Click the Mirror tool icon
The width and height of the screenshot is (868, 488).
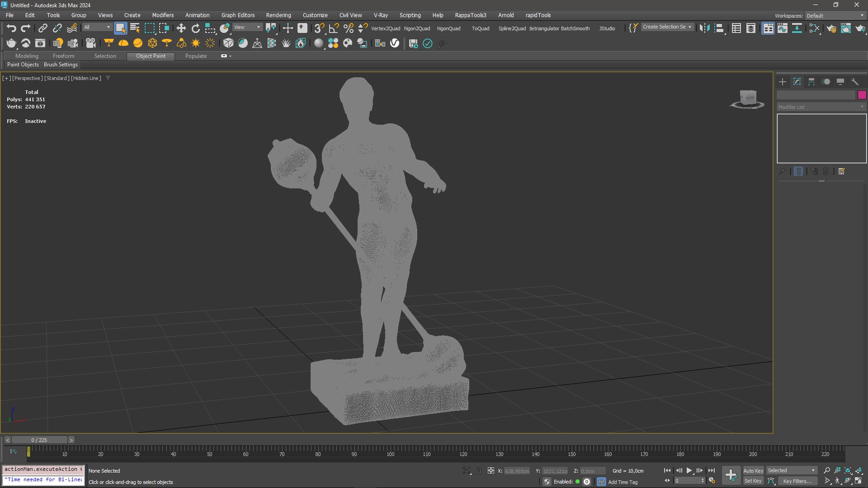(704, 28)
